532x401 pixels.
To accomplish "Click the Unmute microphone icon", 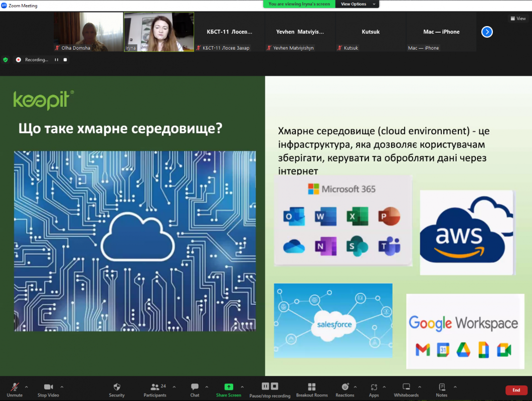I will [x=15, y=387].
